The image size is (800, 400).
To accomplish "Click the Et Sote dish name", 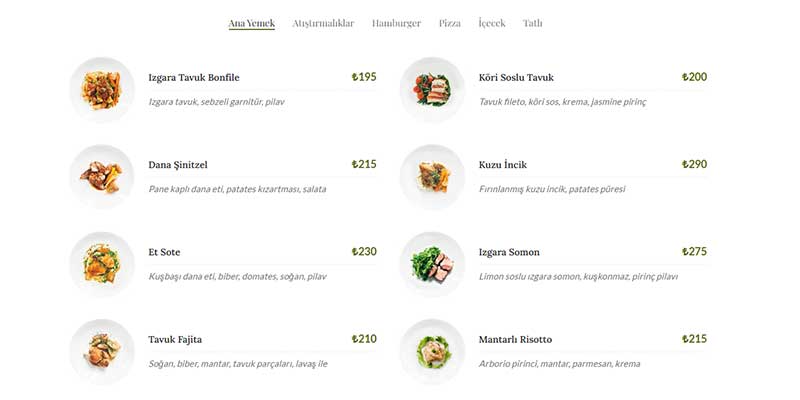I will click(x=164, y=252).
